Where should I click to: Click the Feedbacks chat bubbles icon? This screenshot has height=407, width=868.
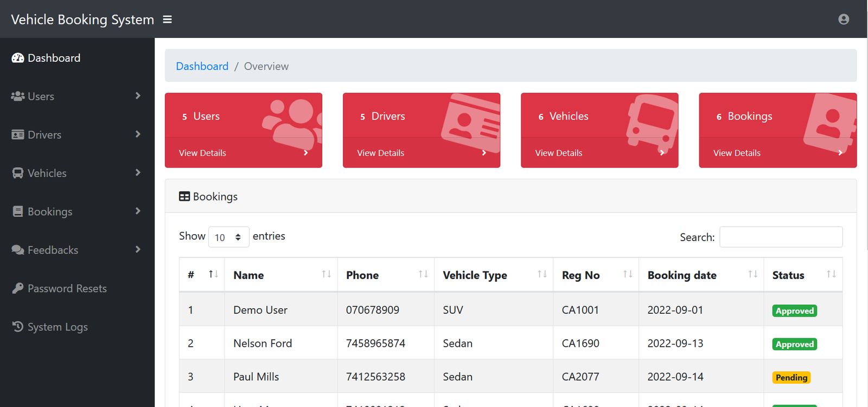pyautogui.click(x=18, y=250)
